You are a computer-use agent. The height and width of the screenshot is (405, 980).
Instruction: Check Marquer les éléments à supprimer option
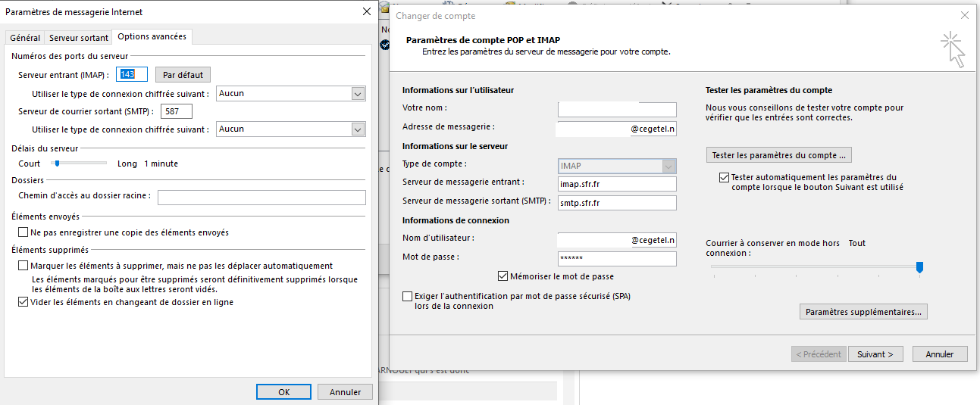coord(23,266)
